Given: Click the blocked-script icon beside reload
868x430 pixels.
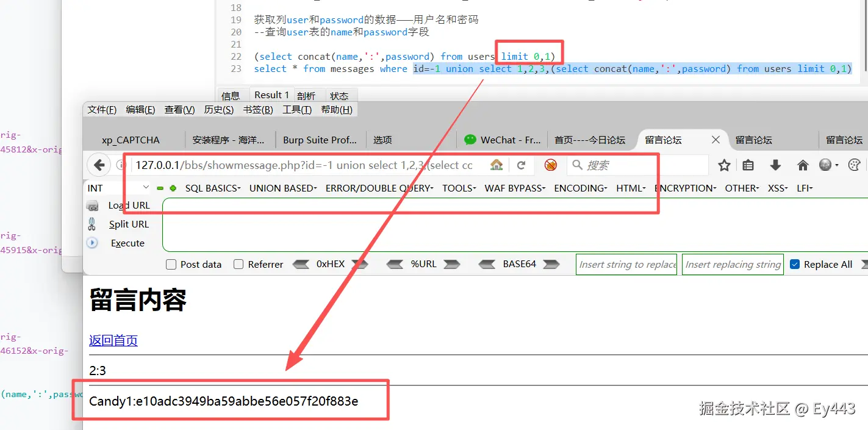Looking at the screenshot, I should click(x=551, y=165).
